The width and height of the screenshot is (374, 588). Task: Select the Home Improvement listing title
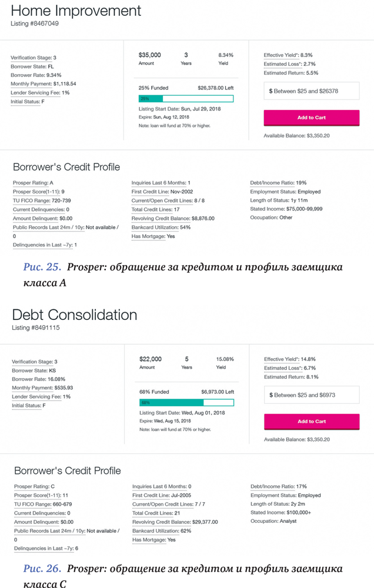pyautogui.click(x=76, y=11)
